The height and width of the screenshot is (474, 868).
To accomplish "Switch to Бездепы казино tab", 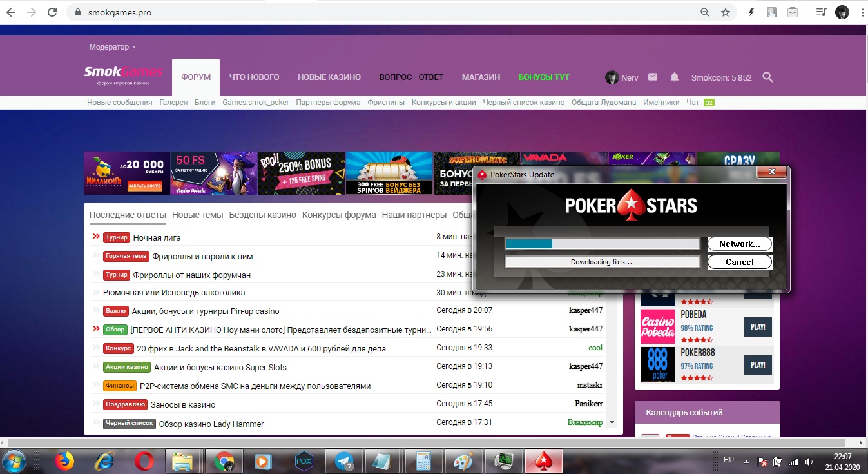I will point(263,215).
